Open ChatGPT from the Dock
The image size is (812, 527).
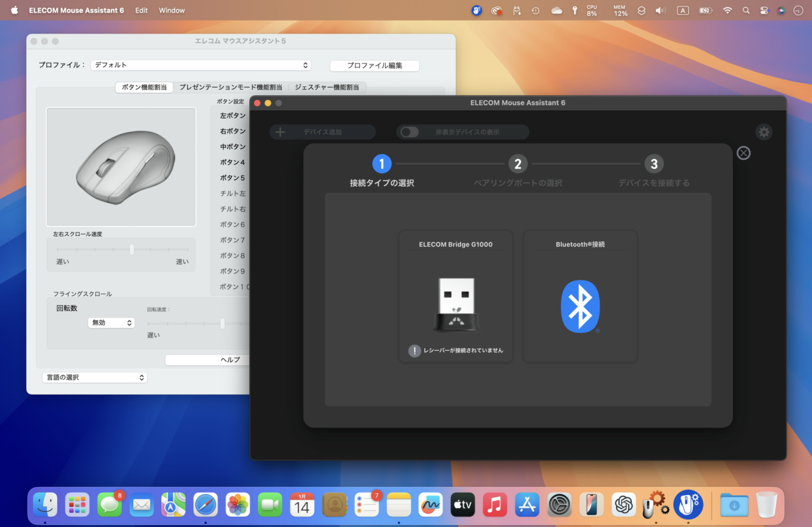[x=624, y=505]
